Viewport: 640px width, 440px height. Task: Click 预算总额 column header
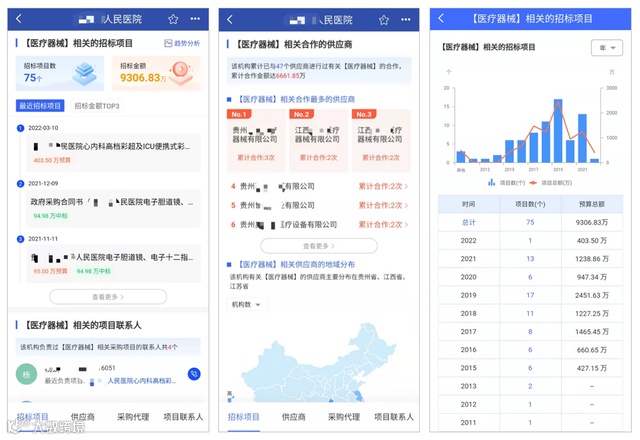(x=592, y=204)
